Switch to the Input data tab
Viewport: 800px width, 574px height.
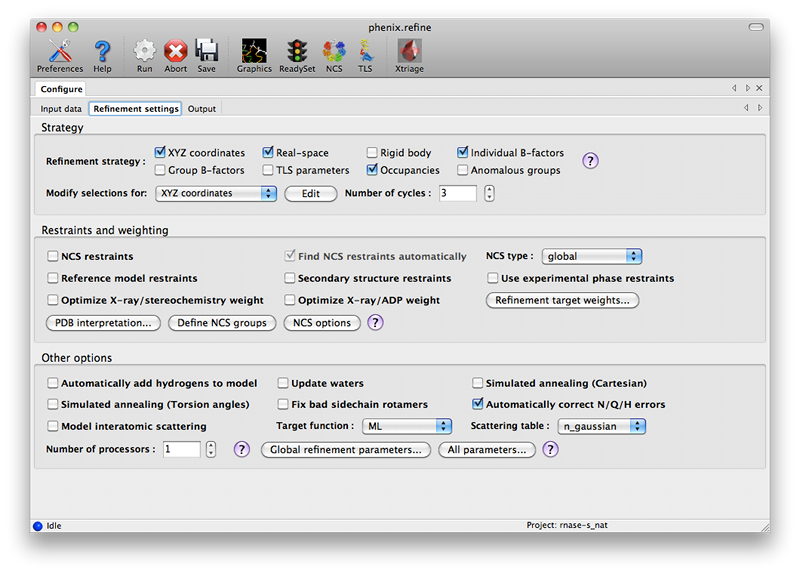pos(61,109)
